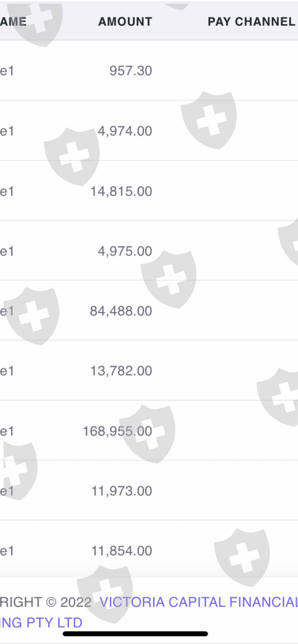This screenshot has height=644, width=298.
Task: Click the partially visible NAME column header
Action: click(13, 22)
